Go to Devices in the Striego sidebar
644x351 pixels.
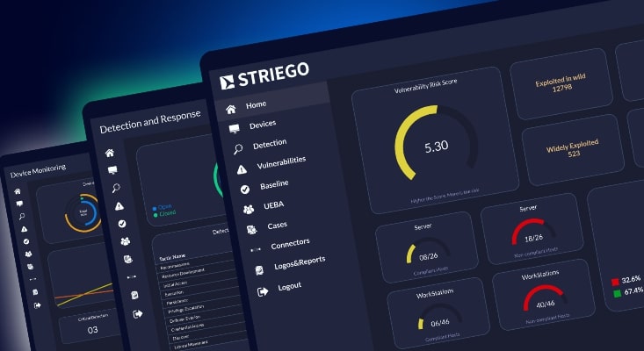point(263,125)
